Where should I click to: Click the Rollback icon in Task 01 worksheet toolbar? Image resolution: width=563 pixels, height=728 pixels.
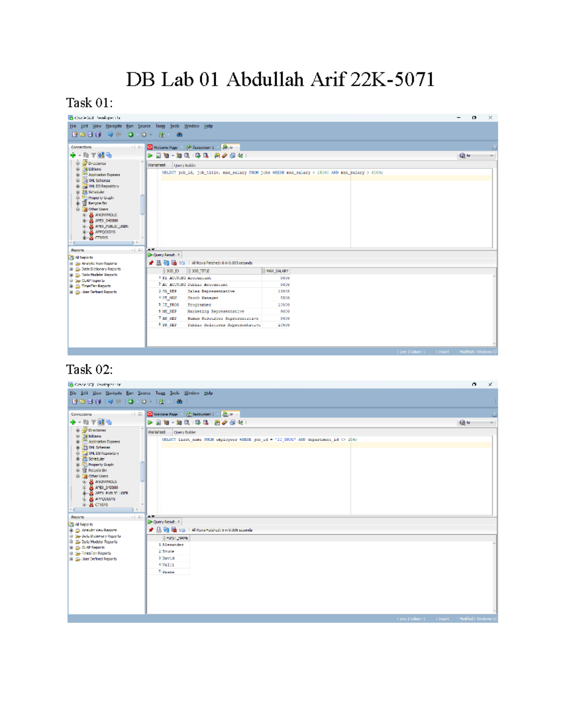tap(205, 156)
